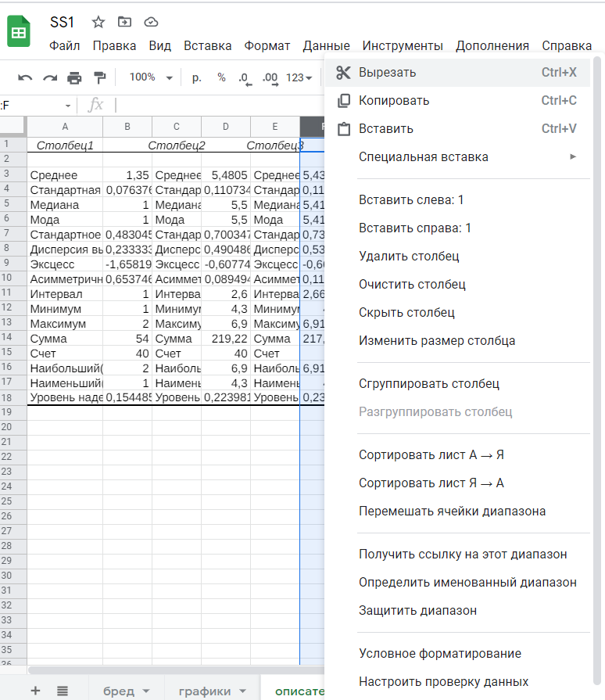The height and width of the screenshot is (700, 605).
Task: Open the Правка menu
Action: point(114,45)
